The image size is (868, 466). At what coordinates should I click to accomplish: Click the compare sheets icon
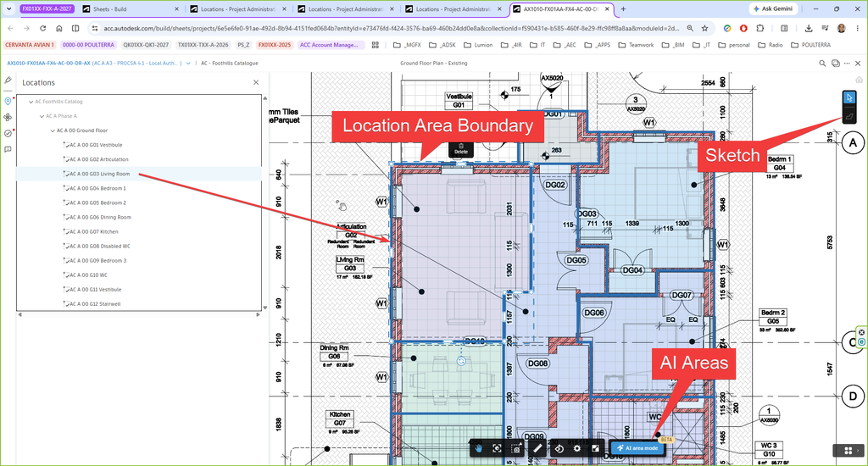tap(835, 63)
